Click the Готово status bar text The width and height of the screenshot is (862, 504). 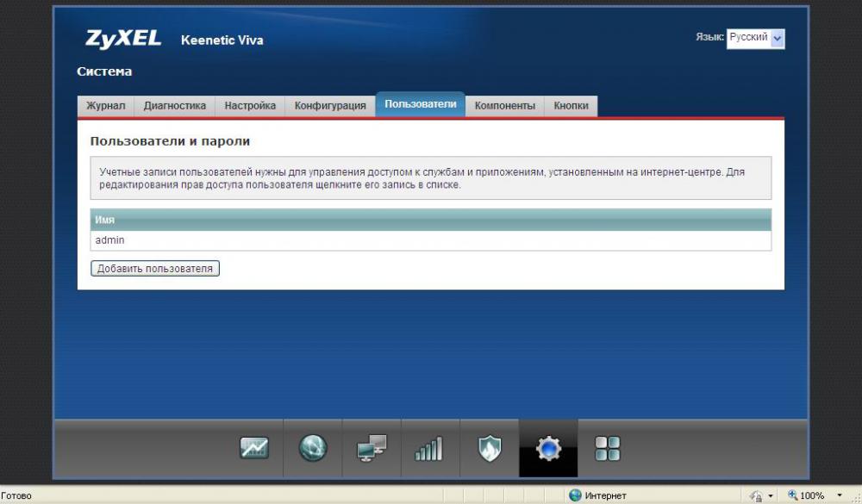click(16, 495)
